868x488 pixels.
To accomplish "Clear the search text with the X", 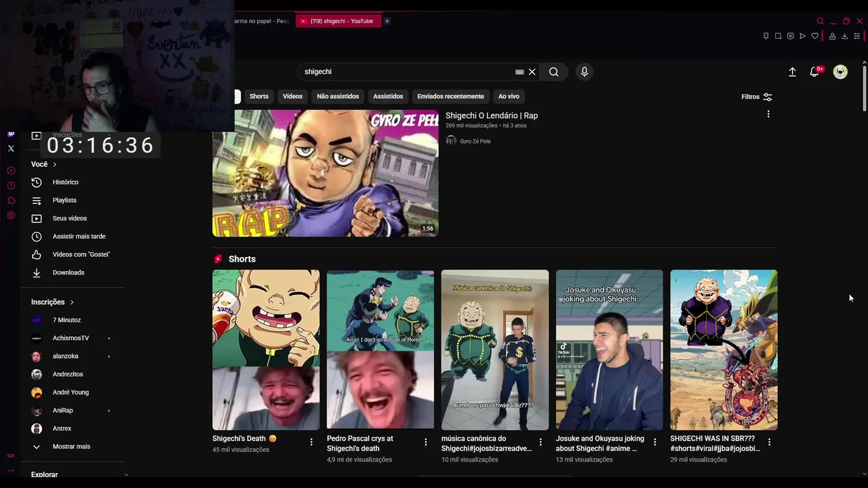I will pos(532,72).
